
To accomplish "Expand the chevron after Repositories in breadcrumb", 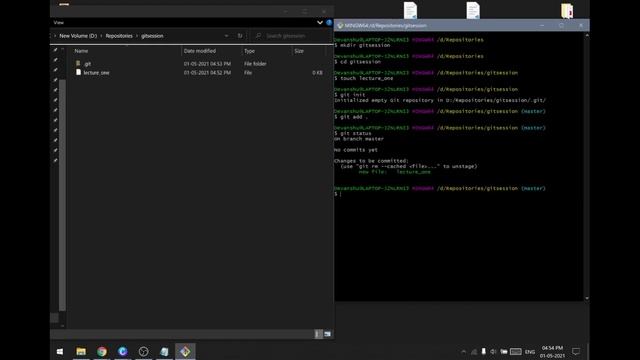I will click(x=137, y=36).
